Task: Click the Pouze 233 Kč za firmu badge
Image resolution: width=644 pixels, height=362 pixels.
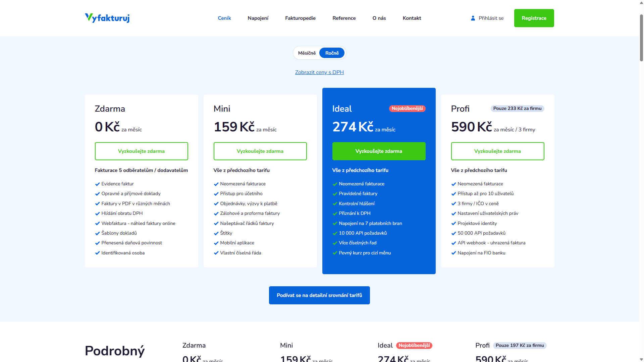Action: point(517,109)
